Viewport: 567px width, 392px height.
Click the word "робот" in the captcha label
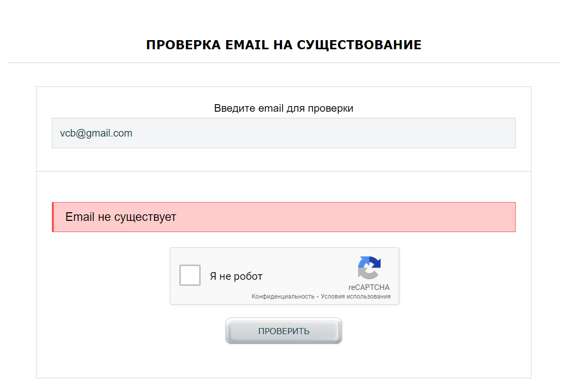tap(248, 276)
